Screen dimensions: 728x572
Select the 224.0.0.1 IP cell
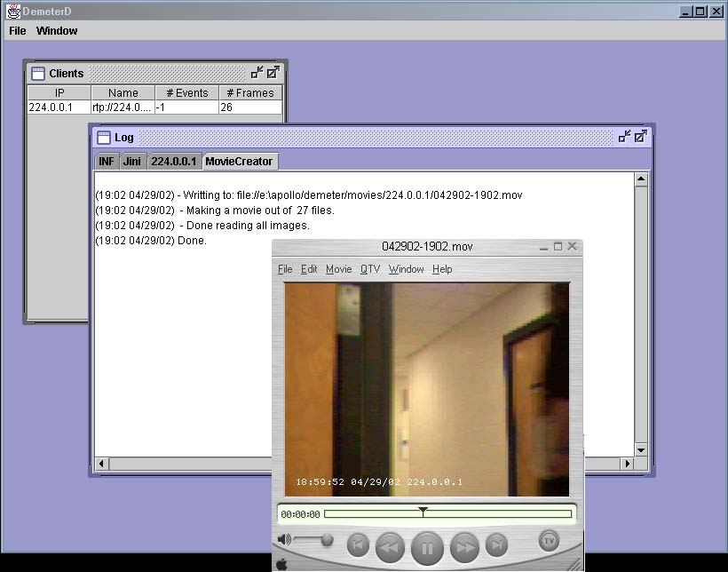point(59,107)
